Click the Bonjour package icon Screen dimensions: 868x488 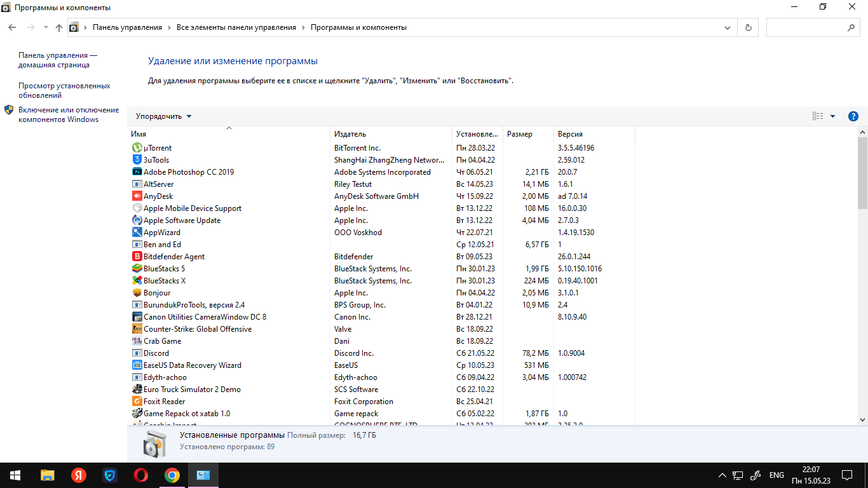pos(137,293)
